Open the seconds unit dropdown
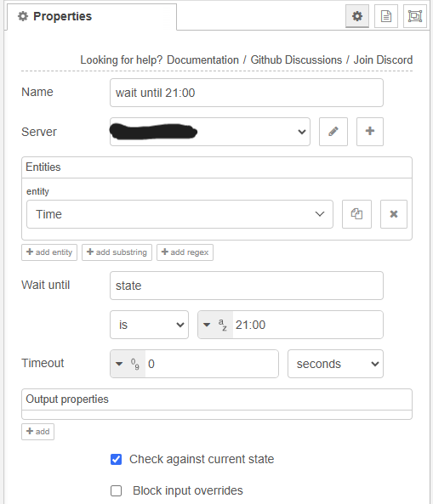Image resolution: width=433 pixels, height=504 pixels. tap(335, 364)
